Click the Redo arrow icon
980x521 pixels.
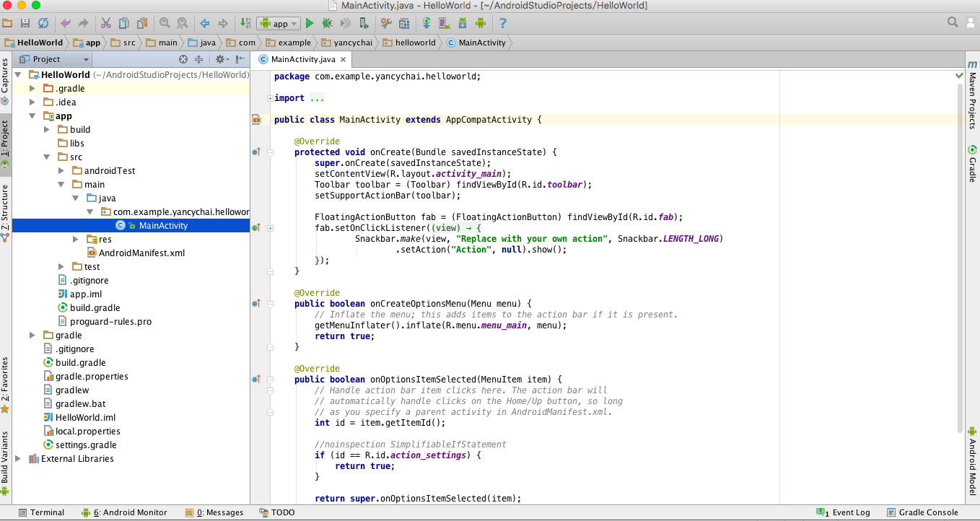(83, 23)
